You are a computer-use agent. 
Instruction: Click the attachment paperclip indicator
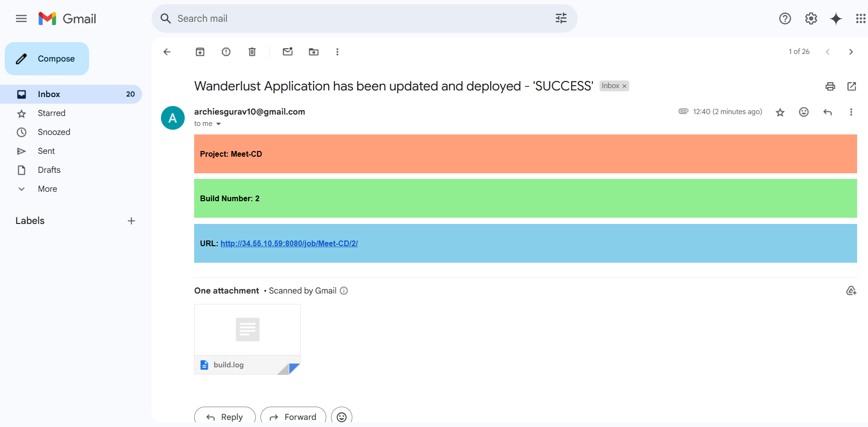point(683,111)
